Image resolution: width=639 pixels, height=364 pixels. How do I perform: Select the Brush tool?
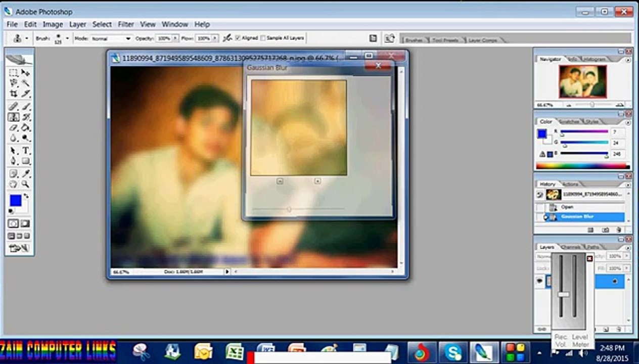point(25,107)
